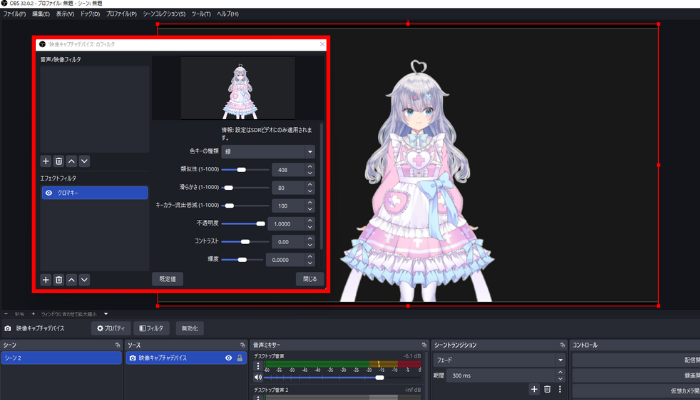Open the 色キーの種類 color dropdown
The width and height of the screenshot is (700, 400).
pyautogui.click(x=268, y=152)
